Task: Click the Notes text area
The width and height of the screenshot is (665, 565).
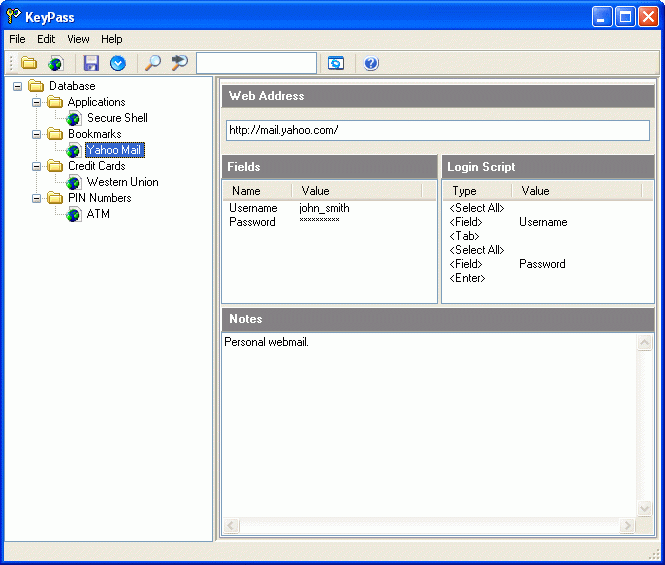Action: [428, 425]
